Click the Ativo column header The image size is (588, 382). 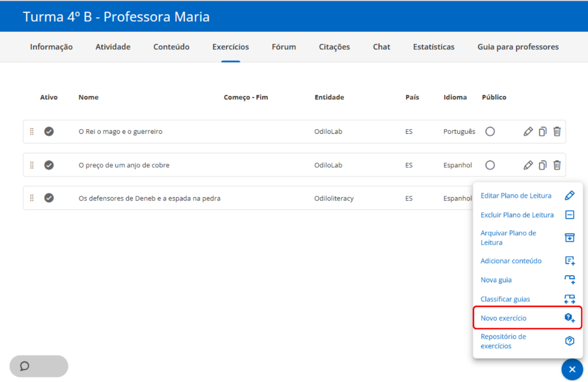[x=49, y=97]
